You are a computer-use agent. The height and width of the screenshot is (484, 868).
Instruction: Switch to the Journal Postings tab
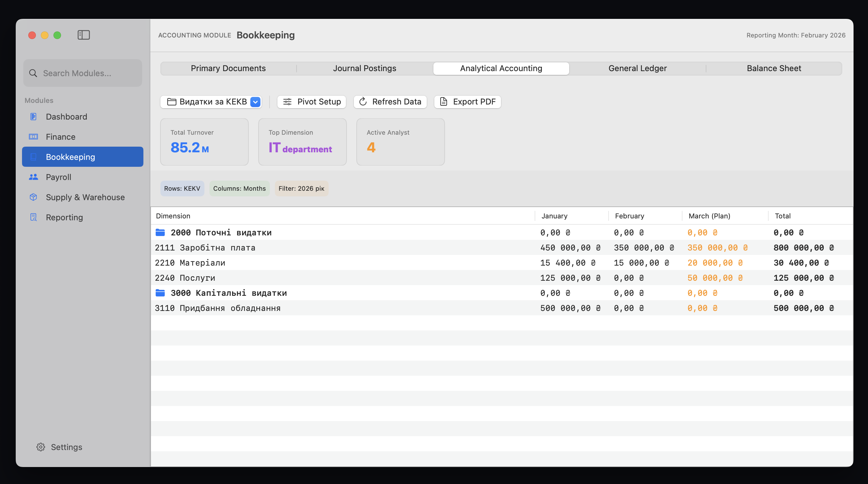pyautogui.click(x=364, y=69)
